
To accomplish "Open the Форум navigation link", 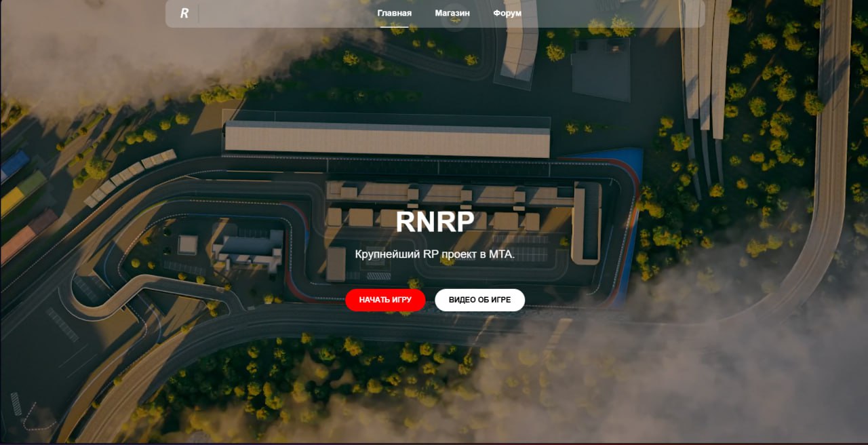I will point(507,13).
